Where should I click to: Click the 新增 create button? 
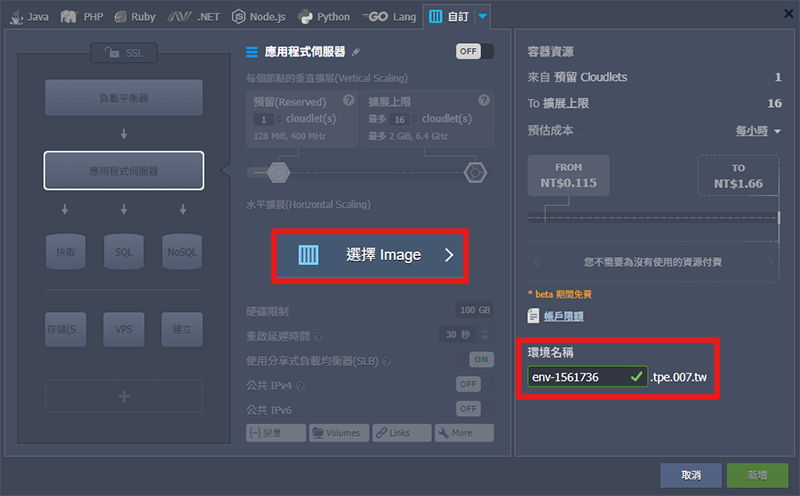[x=758, y=475]
